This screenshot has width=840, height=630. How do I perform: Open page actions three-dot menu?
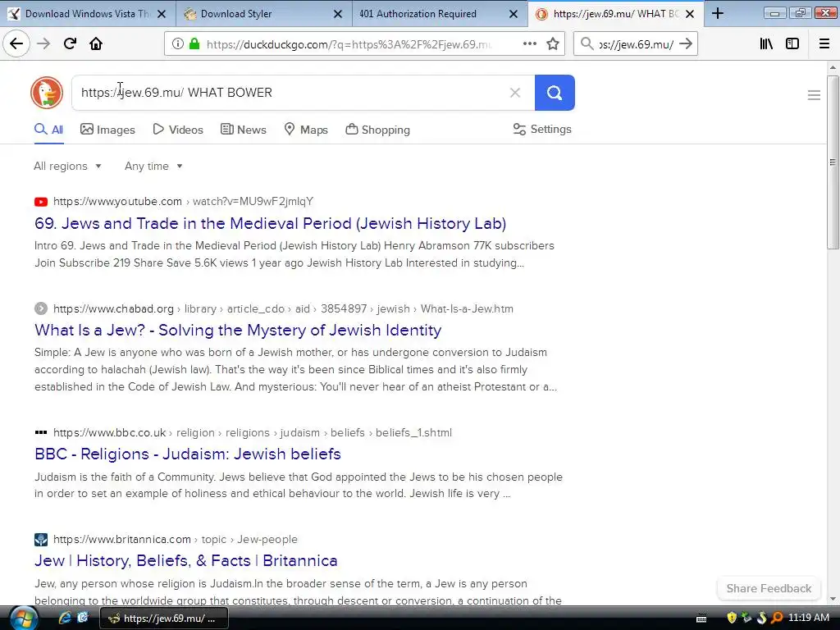(x=529, y=44)
